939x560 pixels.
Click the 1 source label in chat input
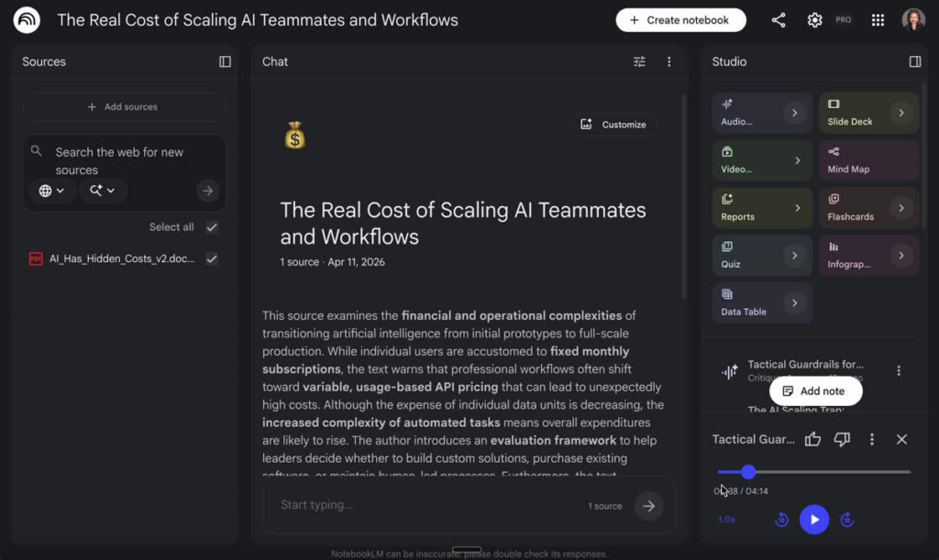(x=604, y=506)
